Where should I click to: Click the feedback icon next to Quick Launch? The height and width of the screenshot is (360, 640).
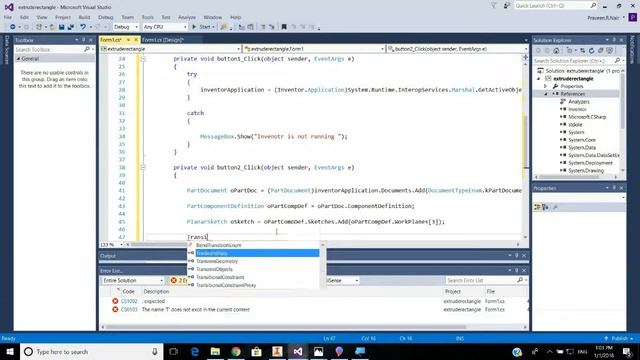coord(507,6)
